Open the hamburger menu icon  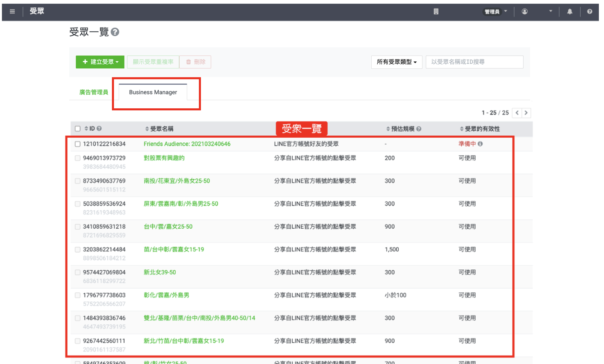click(x=12, y=11)
